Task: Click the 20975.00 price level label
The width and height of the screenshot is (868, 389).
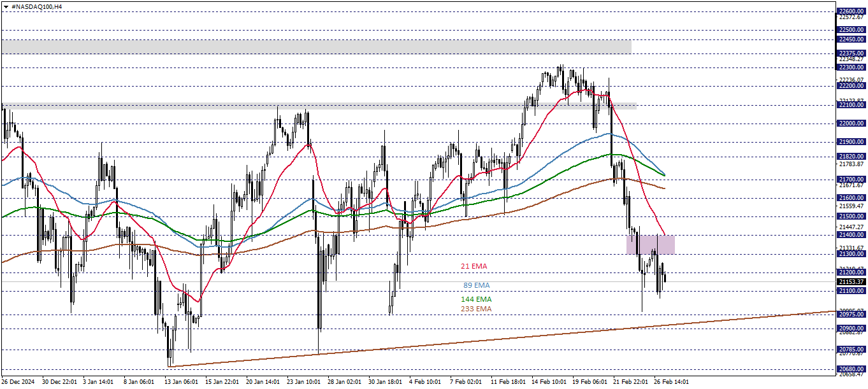Action: pyautogui.click(x=852, y=315)
